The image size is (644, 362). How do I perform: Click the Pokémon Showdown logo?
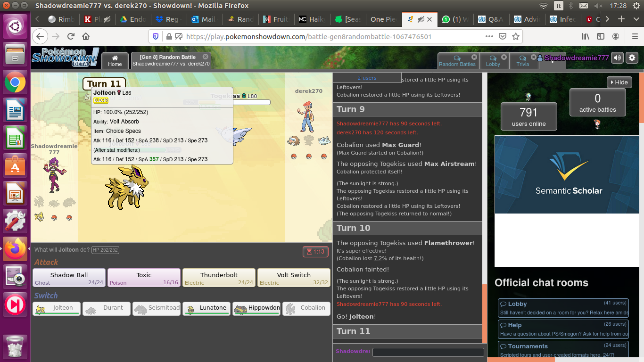click(66, 58)
